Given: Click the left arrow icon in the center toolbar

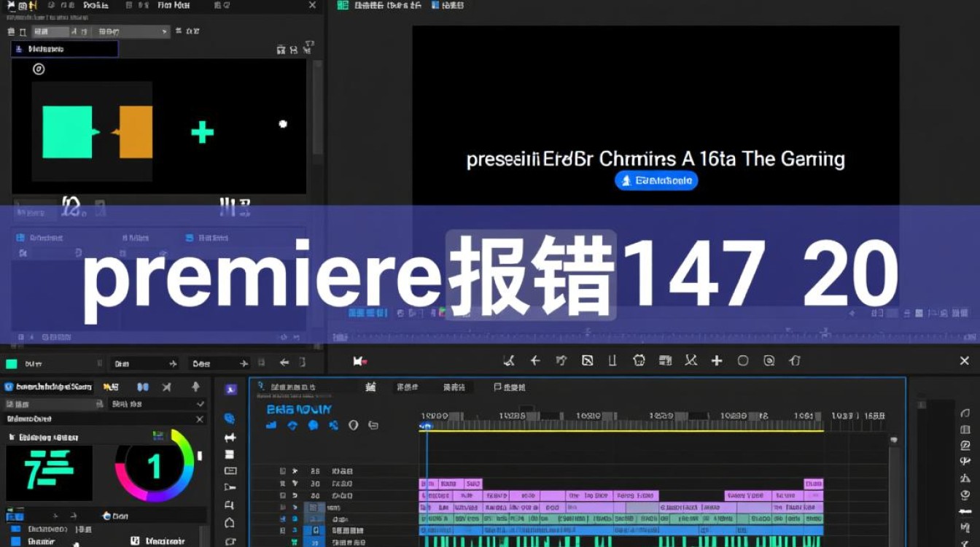Looking at the screenshot, I should click(535, 360).
